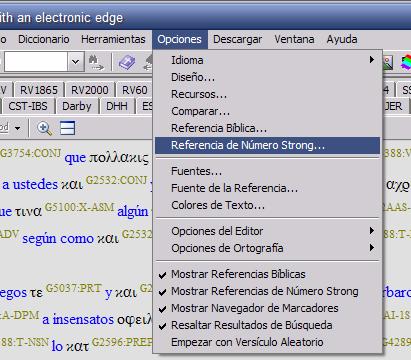Toggle Mostrar Referencias Bíblicas checkmark
Viewport: 411px width, 360px height.
coord(267,274)
